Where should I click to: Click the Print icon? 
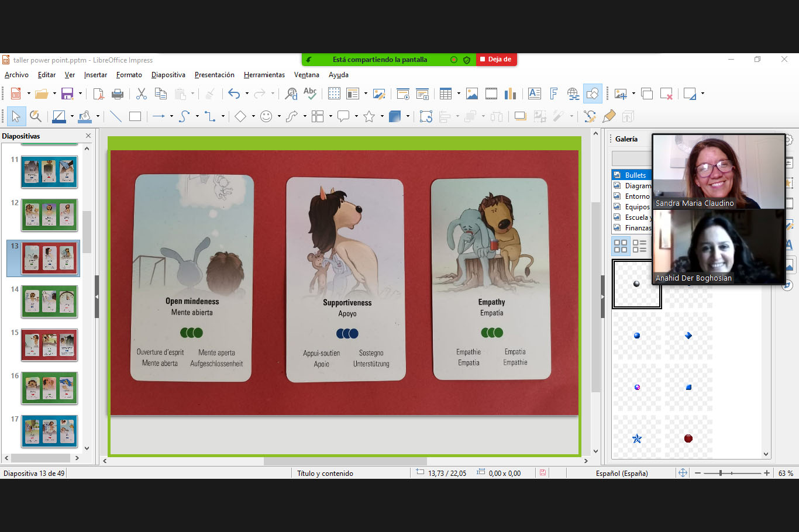[118, 94]
